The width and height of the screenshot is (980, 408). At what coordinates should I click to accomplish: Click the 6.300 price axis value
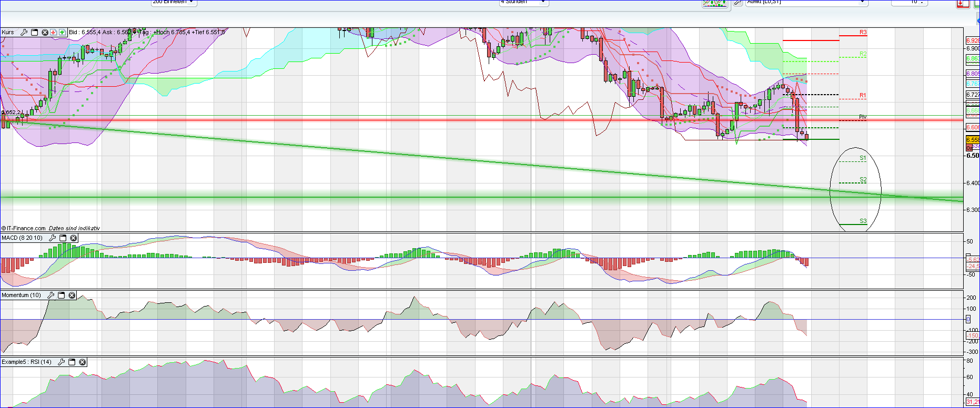(973, 210)
